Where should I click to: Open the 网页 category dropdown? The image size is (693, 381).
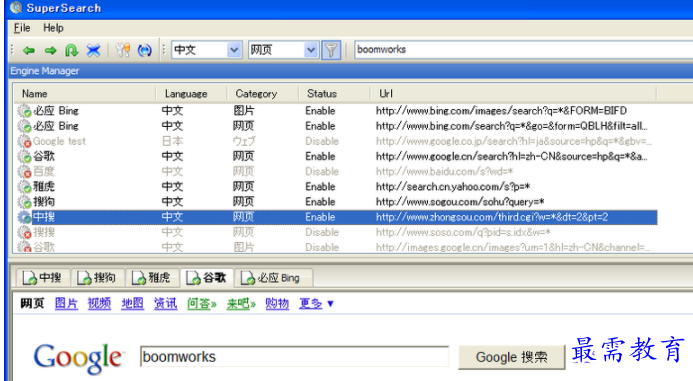coord(311,50)
